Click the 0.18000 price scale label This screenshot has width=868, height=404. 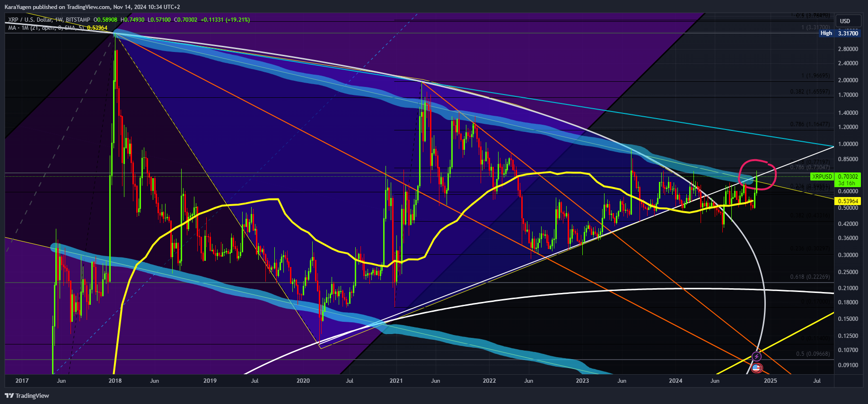pos(848,302)
